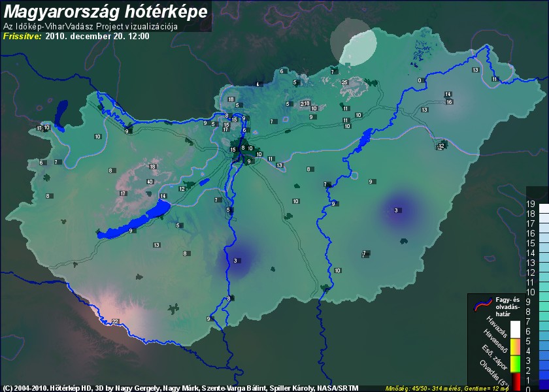Click the Időkép-ViharVadász Project subtitle
Image resolution: width=549 pixels, height=392 pixels.
click(91, 26)
